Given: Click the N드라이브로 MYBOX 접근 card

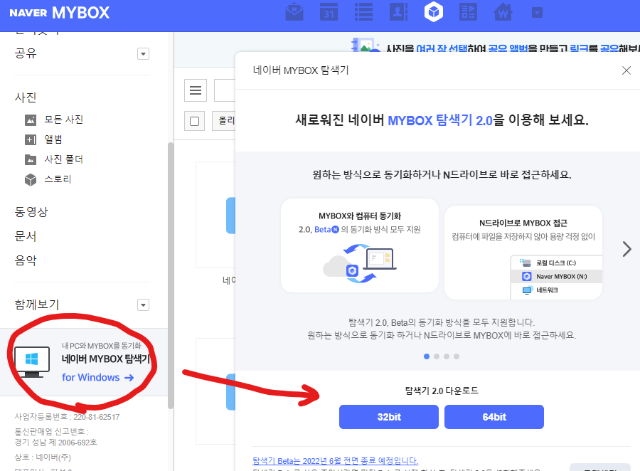Looking at the screenshot, I should (523, 253).
